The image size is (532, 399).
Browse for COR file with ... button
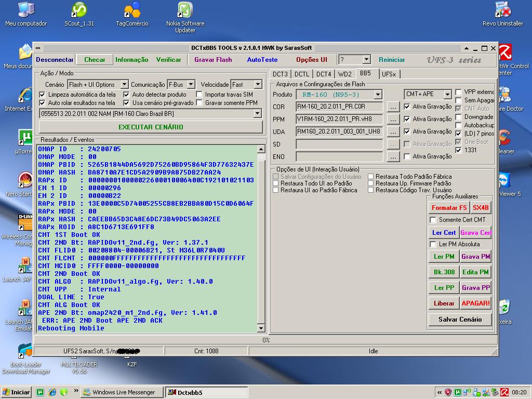(x=393, y=107)
